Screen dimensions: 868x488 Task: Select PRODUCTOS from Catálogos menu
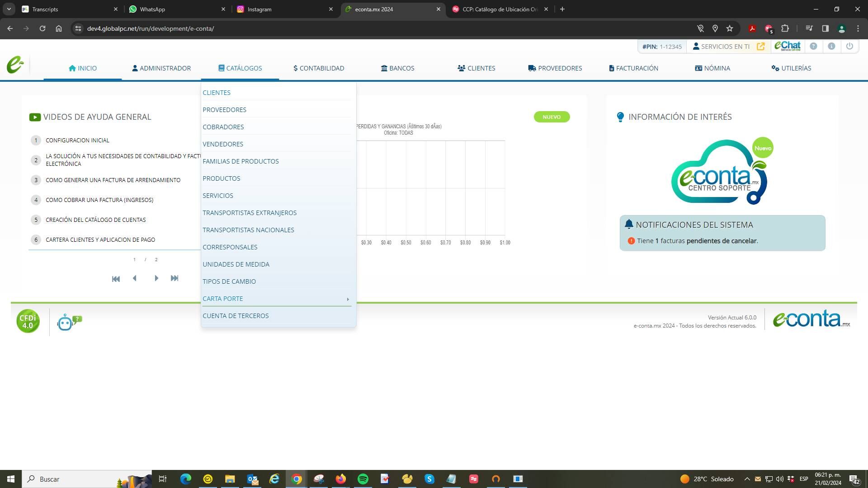[222, 178]
